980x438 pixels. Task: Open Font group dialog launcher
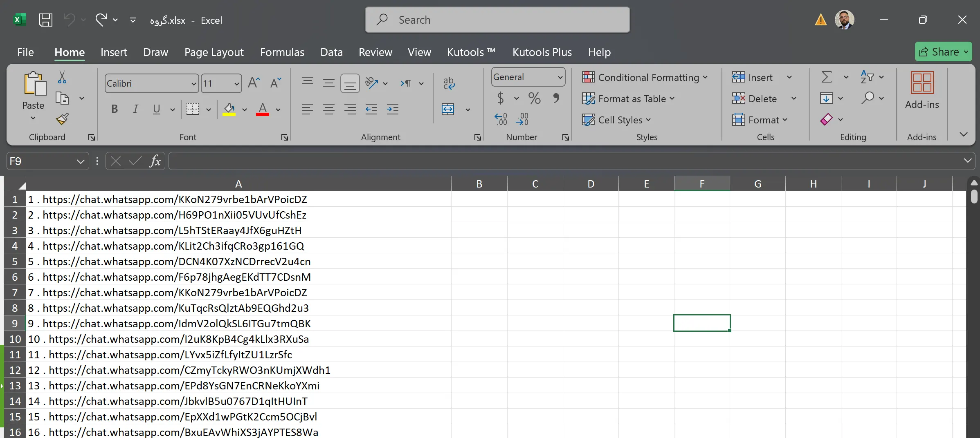point(284,137)
